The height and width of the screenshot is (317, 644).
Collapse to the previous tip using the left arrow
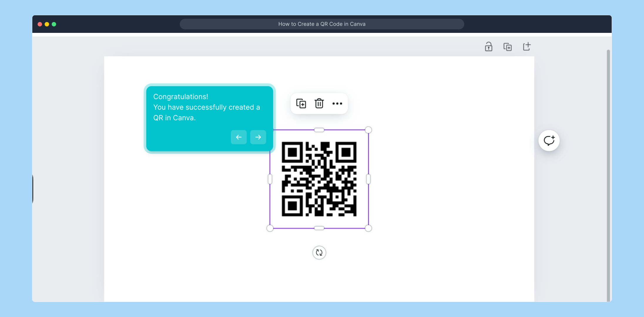(x=239, y=137)
